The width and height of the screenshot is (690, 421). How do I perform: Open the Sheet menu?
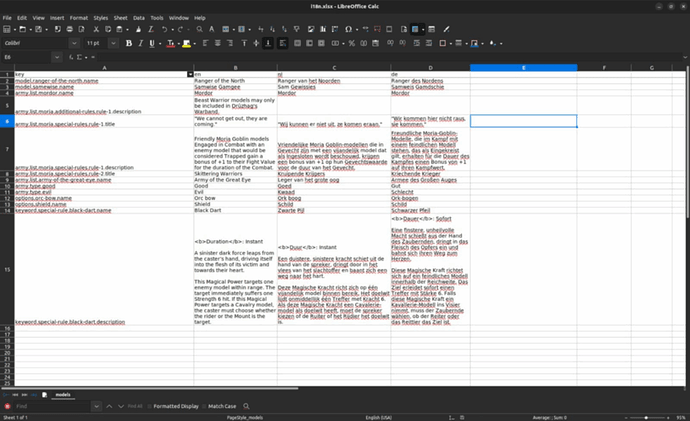click(x=120, y=18)
